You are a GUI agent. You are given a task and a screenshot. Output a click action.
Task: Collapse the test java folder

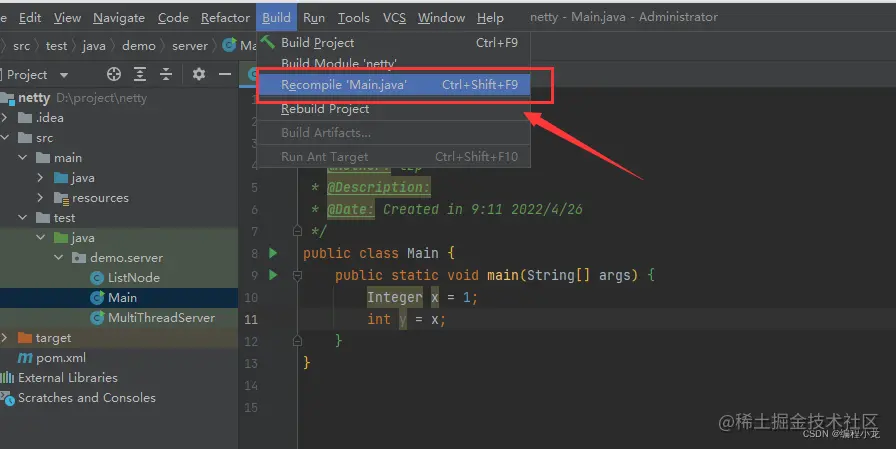41,238
